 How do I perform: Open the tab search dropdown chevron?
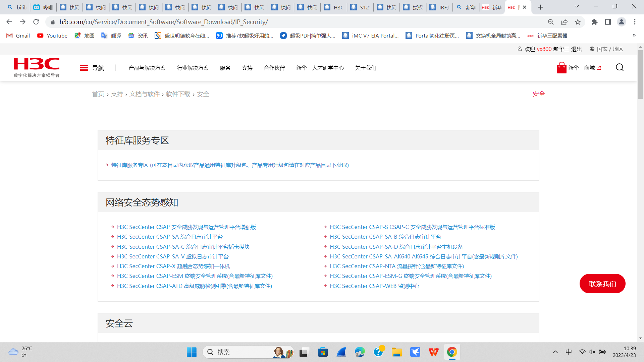click(x=577, y=7)
